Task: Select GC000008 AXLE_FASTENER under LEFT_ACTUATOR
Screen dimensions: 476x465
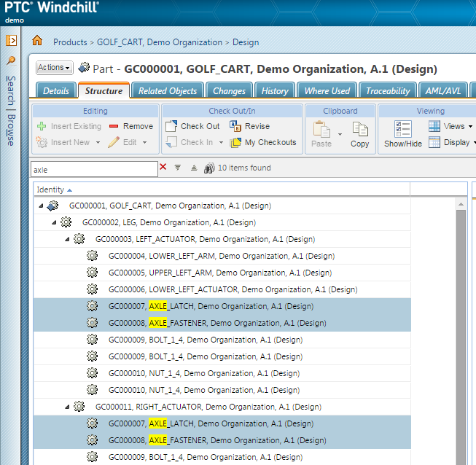Action: (x=222, y=323)
